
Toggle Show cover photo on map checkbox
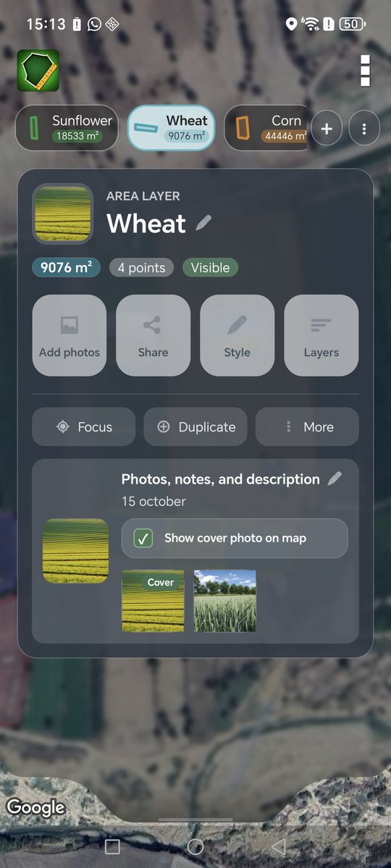point(143,538)
